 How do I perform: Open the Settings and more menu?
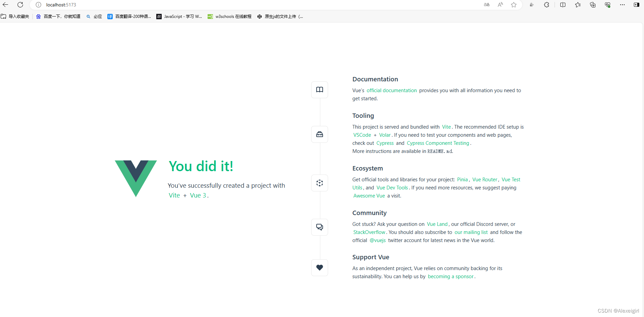[x=622, y=5]
